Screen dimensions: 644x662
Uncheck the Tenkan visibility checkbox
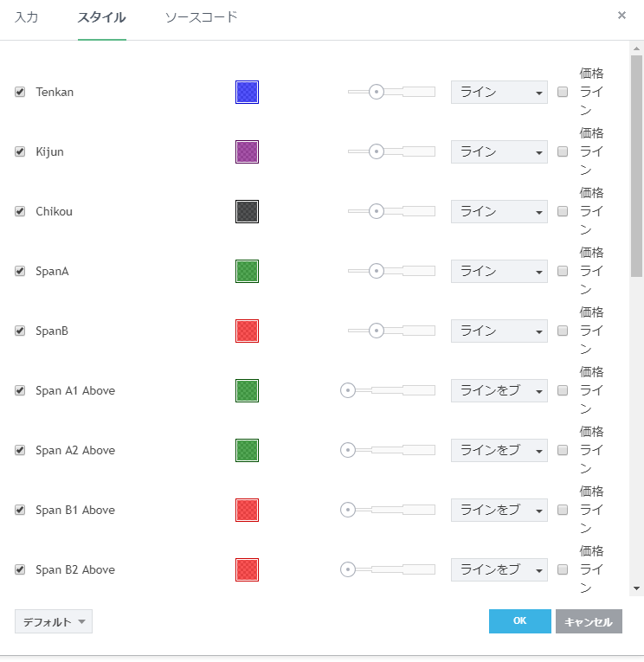click(20, 93)
